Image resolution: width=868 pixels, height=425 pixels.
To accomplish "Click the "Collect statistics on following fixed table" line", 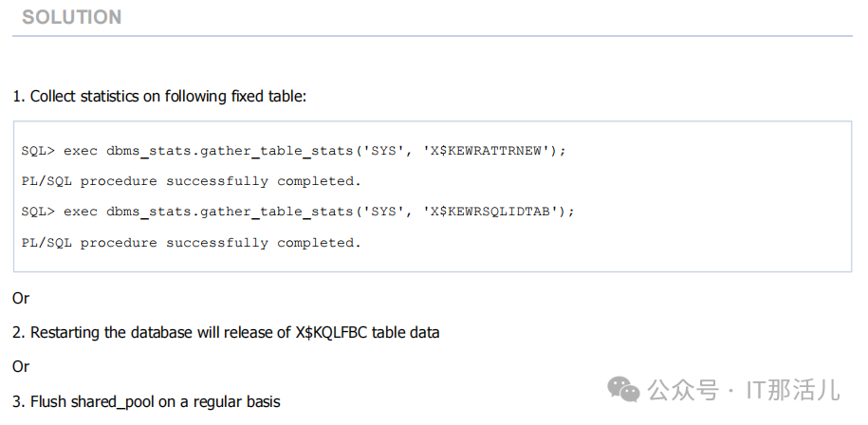I will tap(159, 97).
